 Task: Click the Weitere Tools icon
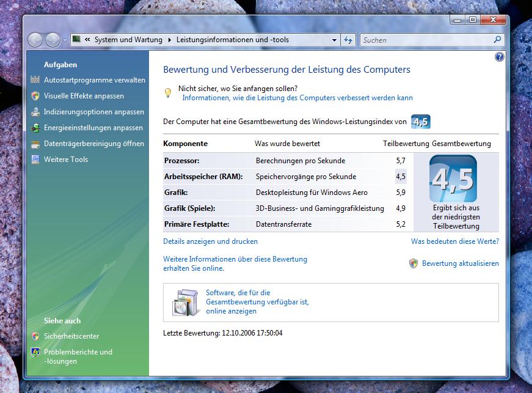tap(35, 160)
